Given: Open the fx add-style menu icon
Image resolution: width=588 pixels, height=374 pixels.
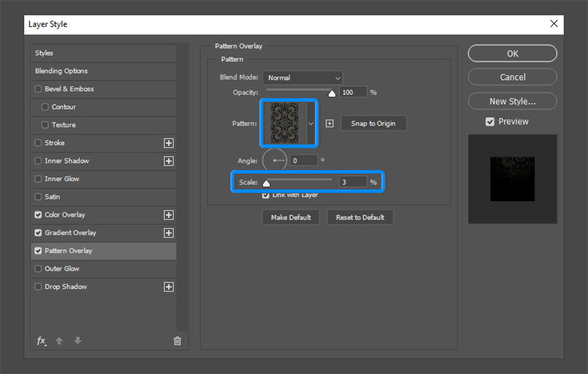Looking at the screenshot, I should coord(41,340).
